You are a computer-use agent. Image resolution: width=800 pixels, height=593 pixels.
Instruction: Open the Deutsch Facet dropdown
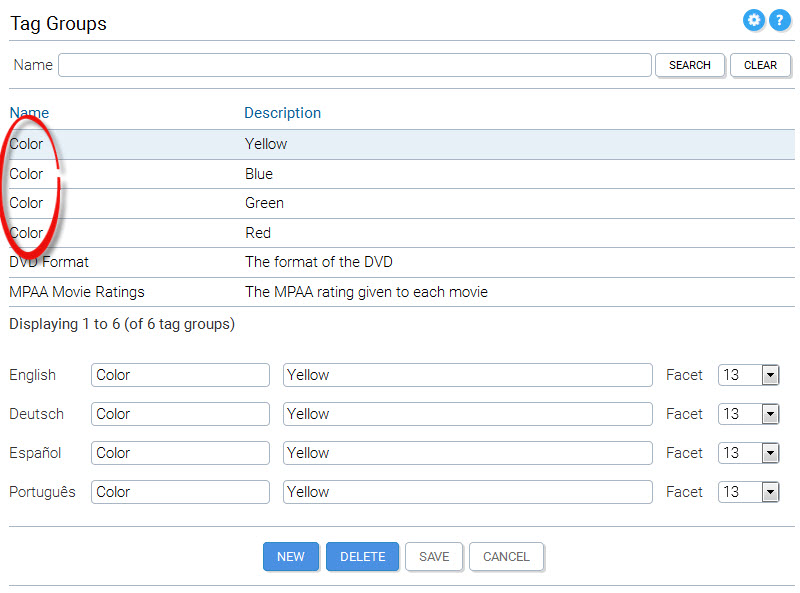(x=748, y=414)
